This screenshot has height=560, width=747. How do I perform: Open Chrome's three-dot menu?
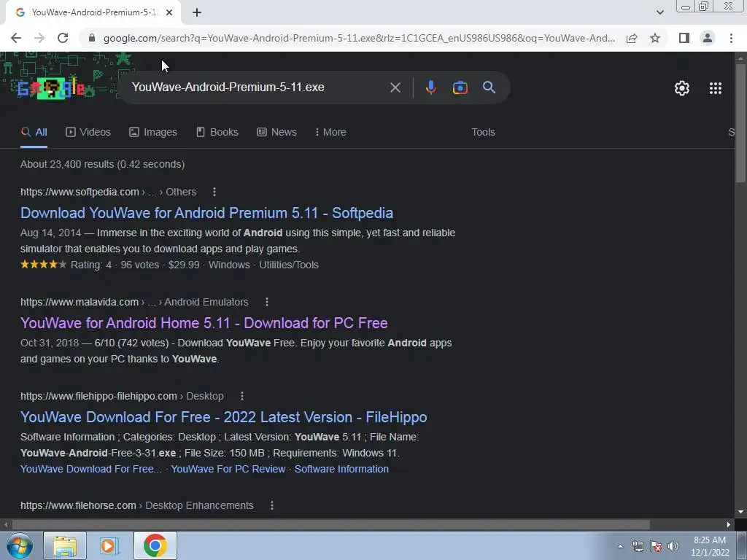731,38
